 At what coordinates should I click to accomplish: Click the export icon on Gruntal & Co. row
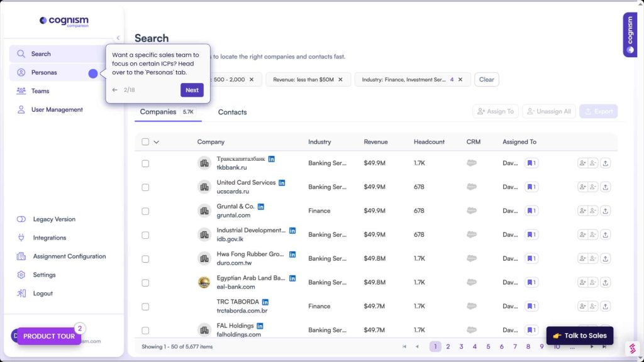[605, 211]
